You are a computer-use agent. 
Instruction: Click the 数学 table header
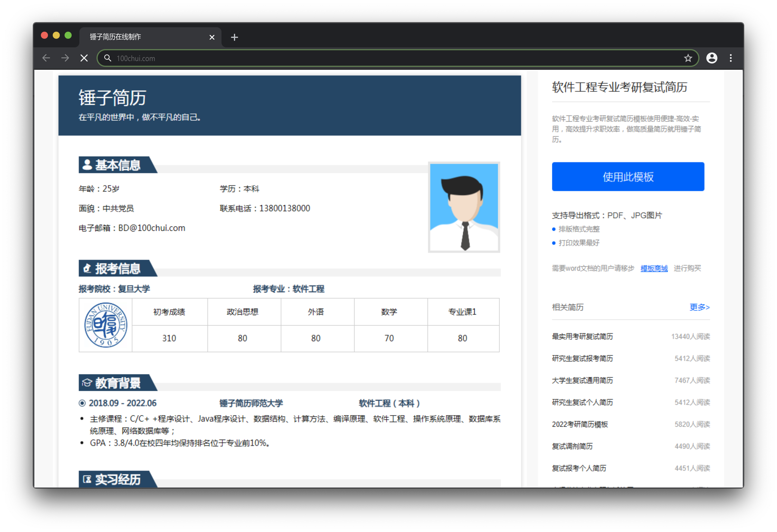(389, 312)
